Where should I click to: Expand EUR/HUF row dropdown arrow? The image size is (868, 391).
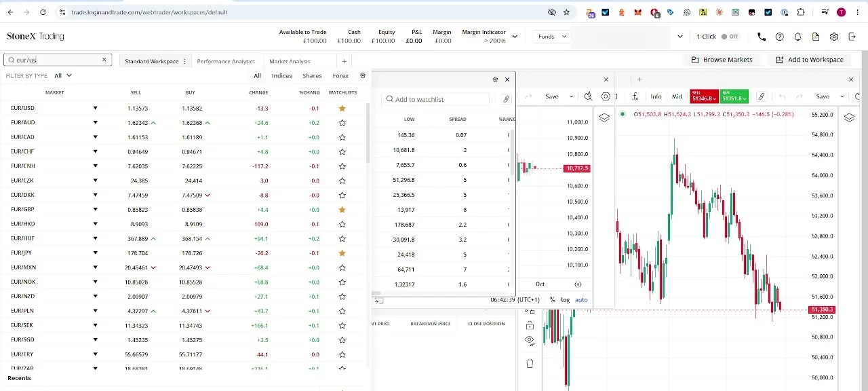[x=95, y=239]
